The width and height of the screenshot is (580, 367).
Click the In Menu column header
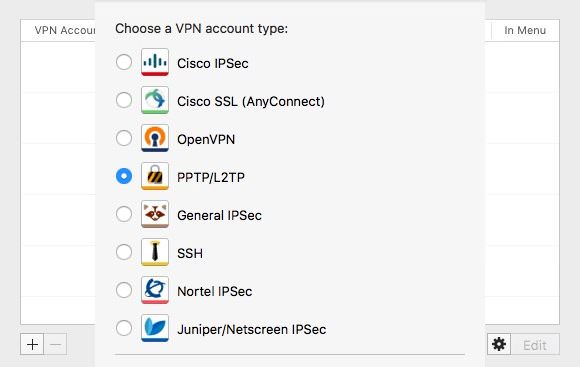(525, 30)
